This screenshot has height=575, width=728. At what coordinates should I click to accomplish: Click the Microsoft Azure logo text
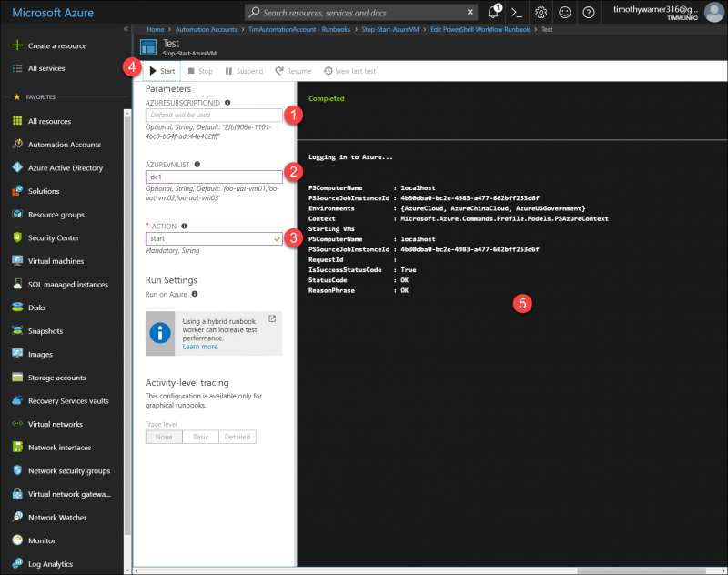[x=53, y=13]
